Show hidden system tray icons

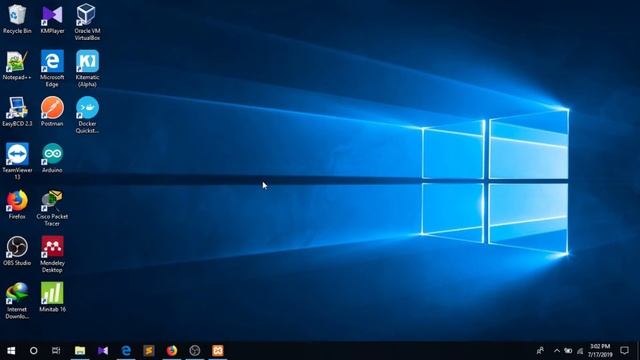[557, 351]
